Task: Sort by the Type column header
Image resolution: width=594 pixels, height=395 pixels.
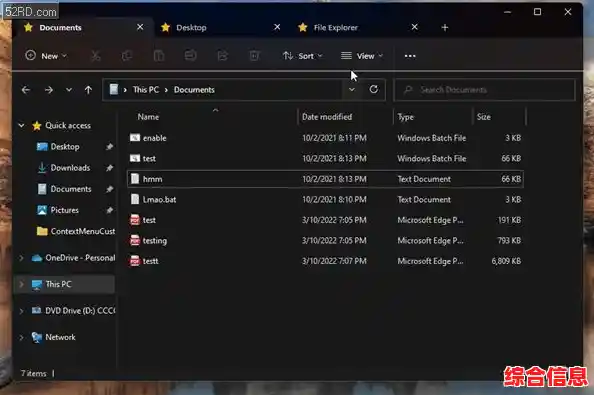Action: [x=405, y=117]
